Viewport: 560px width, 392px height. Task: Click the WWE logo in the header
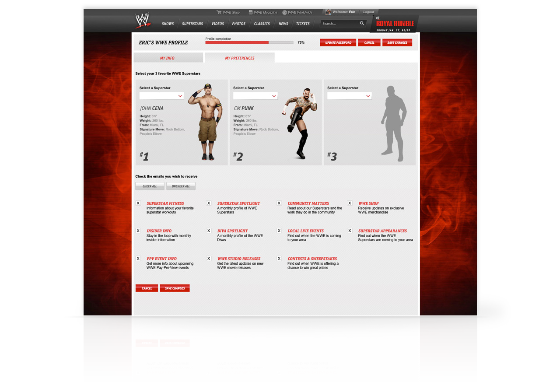coord(143,21)
